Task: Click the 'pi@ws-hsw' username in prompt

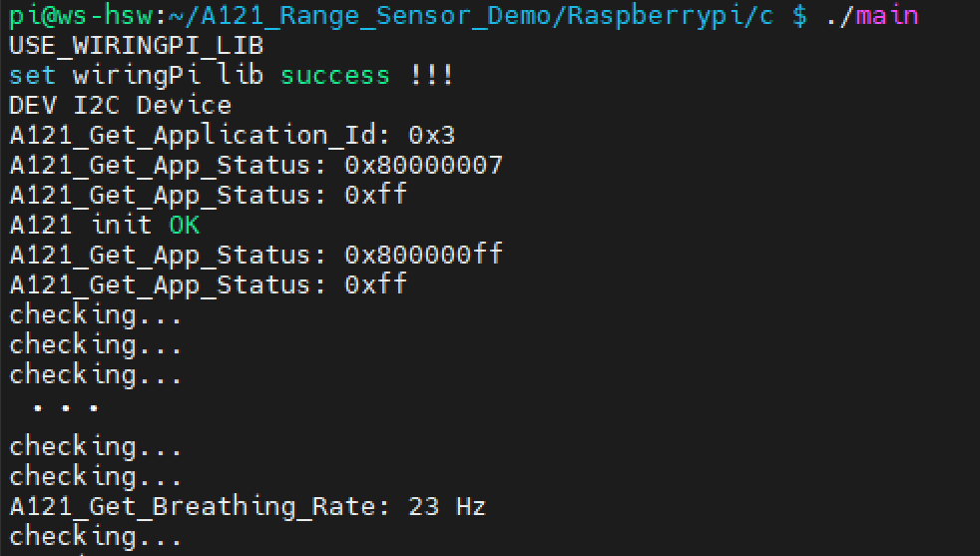Action: tap(80, 15)
